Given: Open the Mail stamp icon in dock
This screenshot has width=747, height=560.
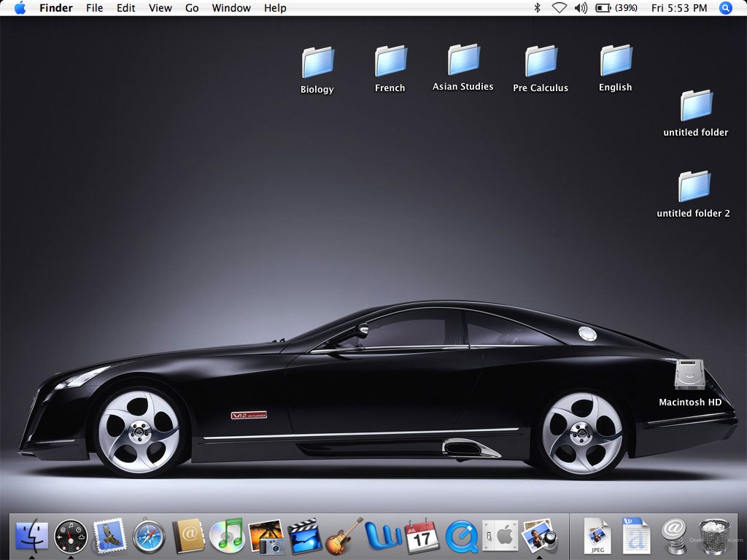Looking at the screenshot, I should click(109, 537).
